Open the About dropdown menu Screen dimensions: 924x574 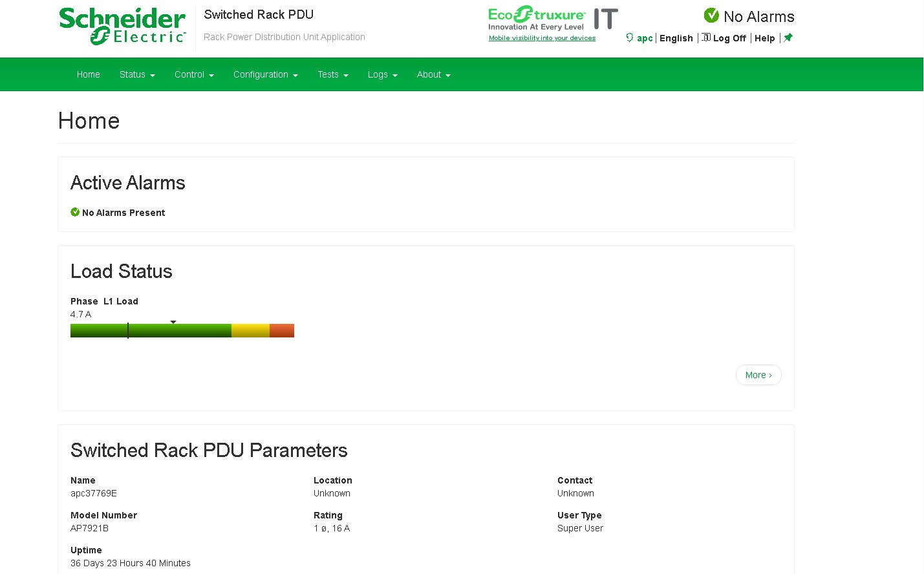(x=434, y=74)
